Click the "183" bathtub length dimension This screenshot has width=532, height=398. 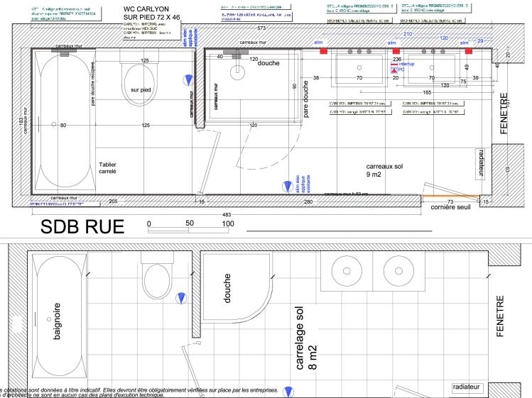click(21, 121)
